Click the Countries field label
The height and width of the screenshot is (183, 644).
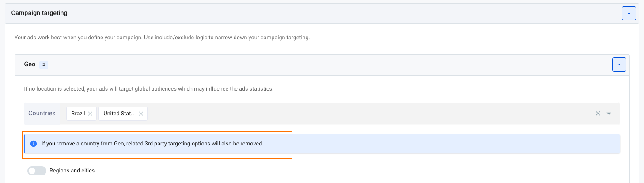point(42,113)
